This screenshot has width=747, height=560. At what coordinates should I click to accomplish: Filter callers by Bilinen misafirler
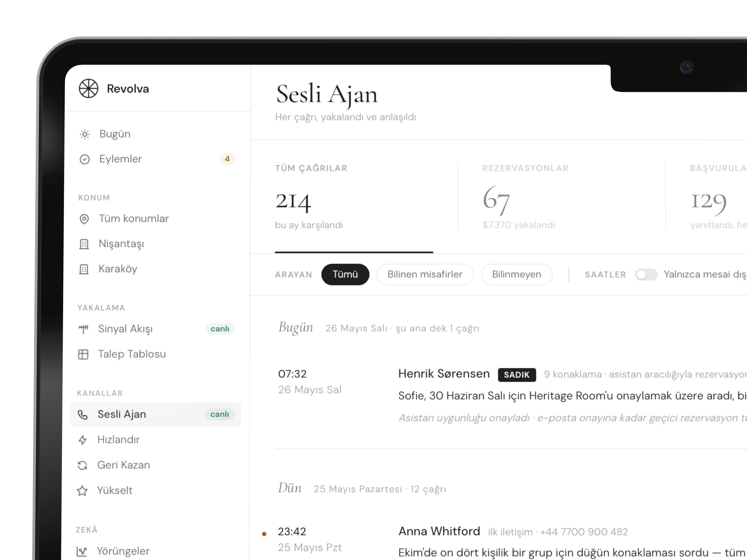point(425,275)
